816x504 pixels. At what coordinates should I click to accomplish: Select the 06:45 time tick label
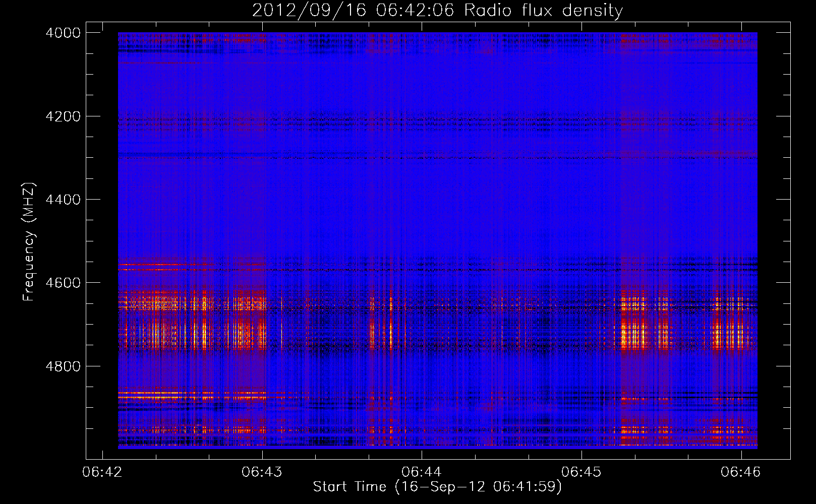click(x=581, y=472)
